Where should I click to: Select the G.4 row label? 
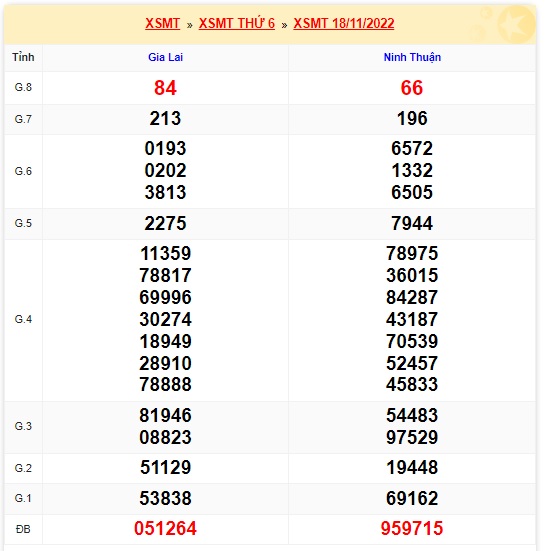point(23,319)
